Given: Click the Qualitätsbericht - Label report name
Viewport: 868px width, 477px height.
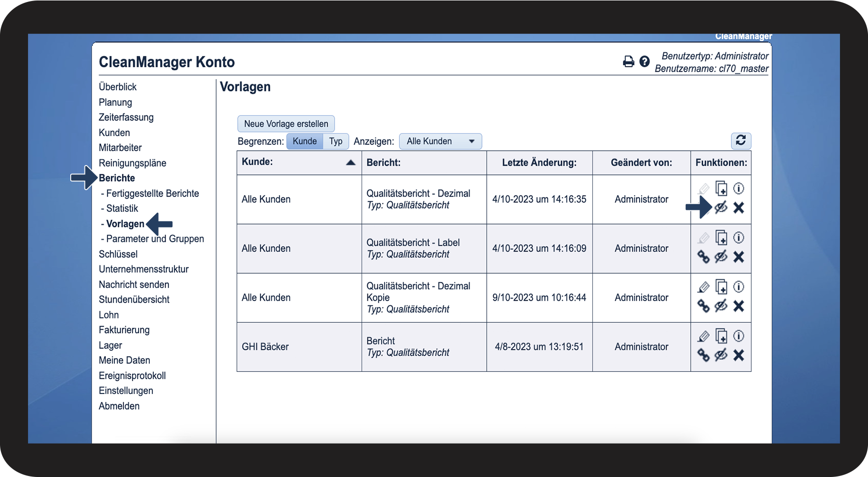Looking at the screenshot, I should pyautogui.click(x=413, y=243).
